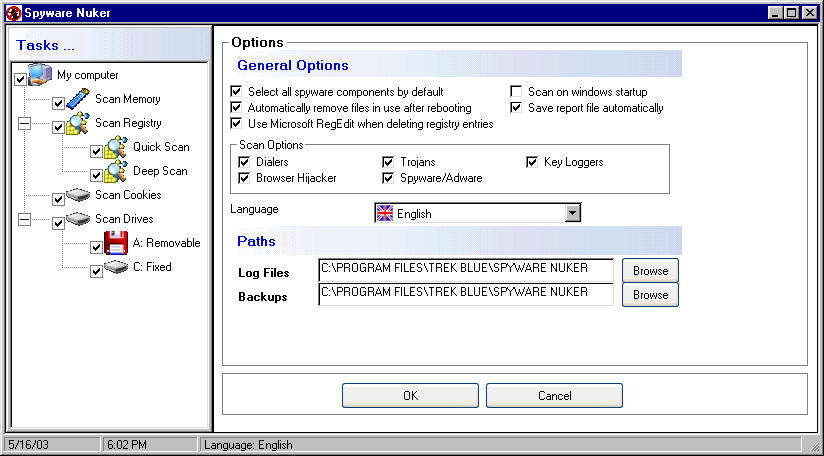Close the Spyware Nuker window
Viewport: 824px width, 456px height.
[810, 14]
